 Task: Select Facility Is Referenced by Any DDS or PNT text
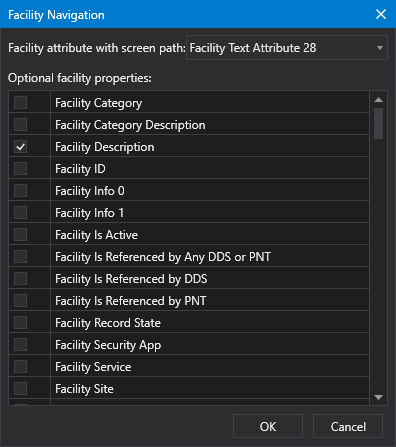(x=210, y=257)
